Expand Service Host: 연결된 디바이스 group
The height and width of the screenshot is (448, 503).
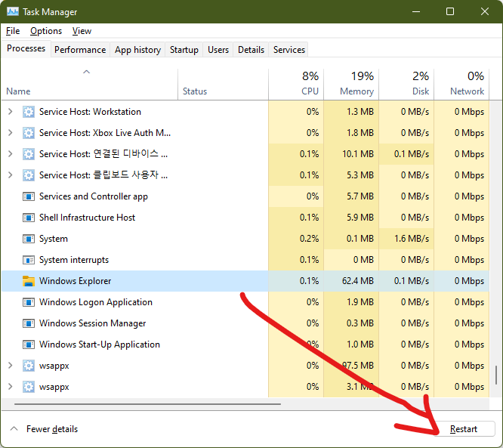click(x=11, y=154)
